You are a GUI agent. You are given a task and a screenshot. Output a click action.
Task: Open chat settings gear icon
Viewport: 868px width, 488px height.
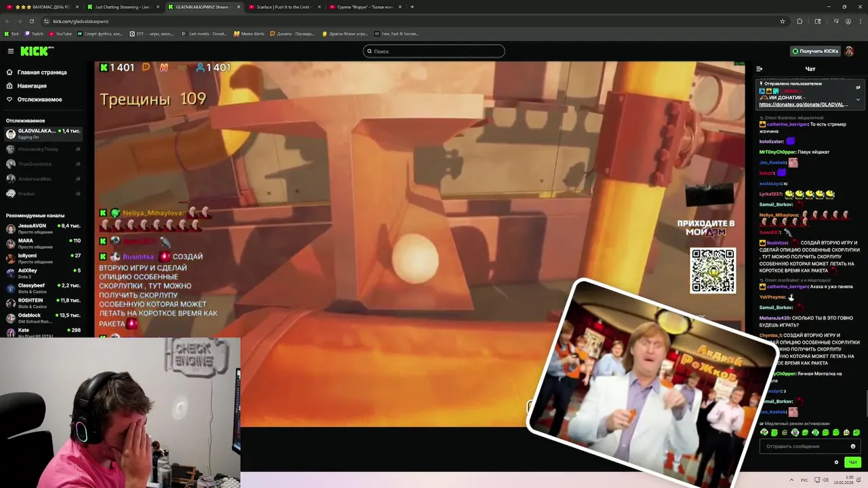pos(836,462)
